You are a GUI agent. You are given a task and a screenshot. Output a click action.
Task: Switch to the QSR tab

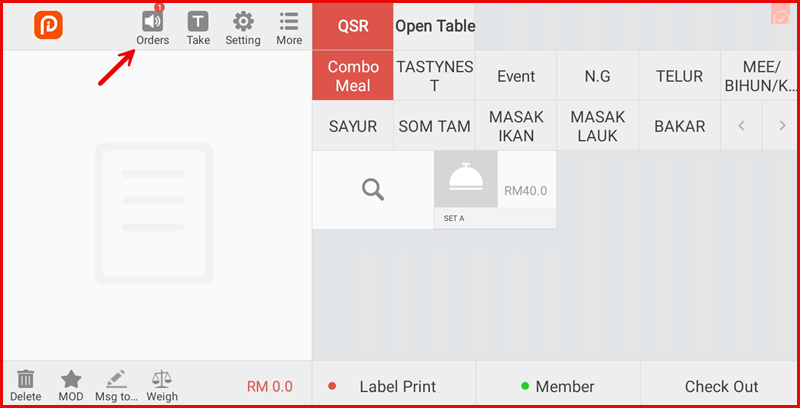[353, 27]
